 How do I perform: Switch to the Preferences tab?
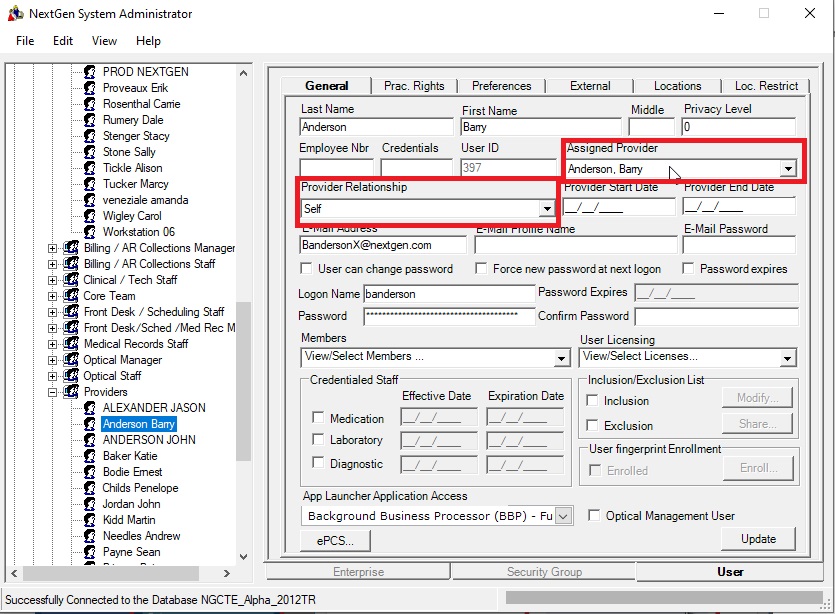pyautogui.click(x=501, y=86)
